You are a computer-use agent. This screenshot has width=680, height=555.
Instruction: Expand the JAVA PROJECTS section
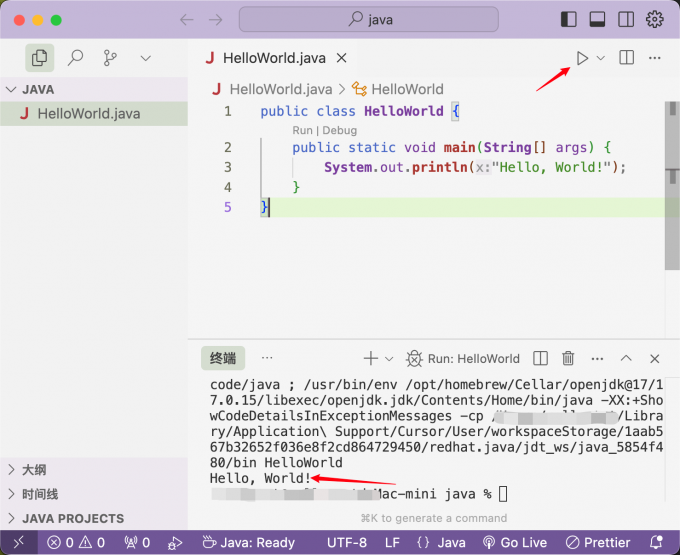[x=73, y=518]
